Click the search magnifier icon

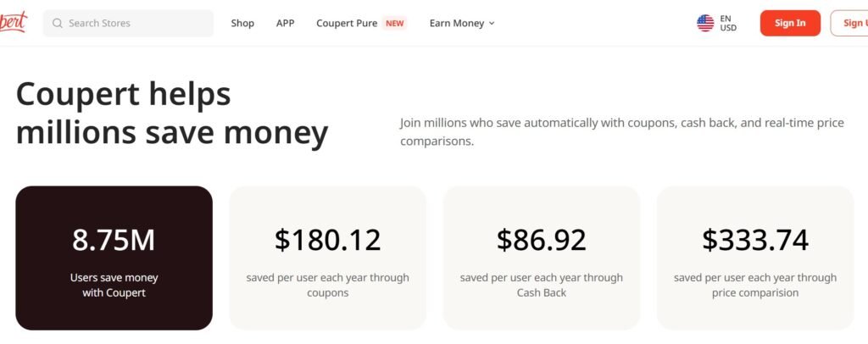pyautogui.click(x=57, y=23)
